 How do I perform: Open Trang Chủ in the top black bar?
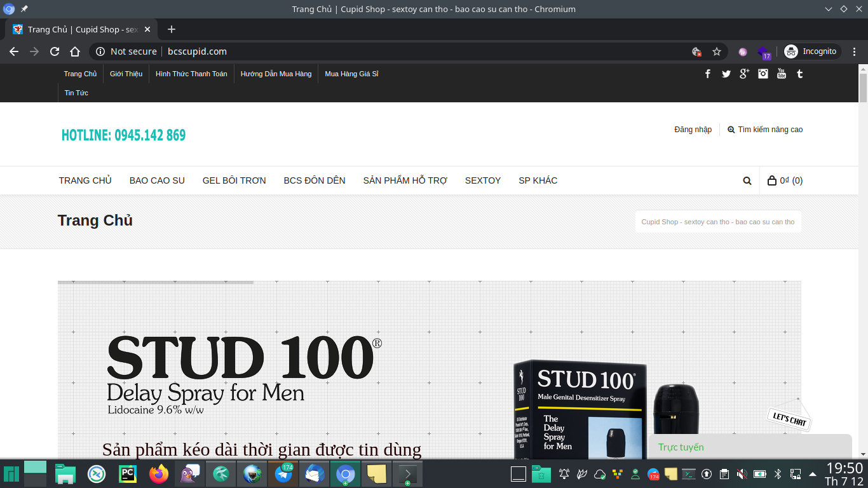[80, 74]
